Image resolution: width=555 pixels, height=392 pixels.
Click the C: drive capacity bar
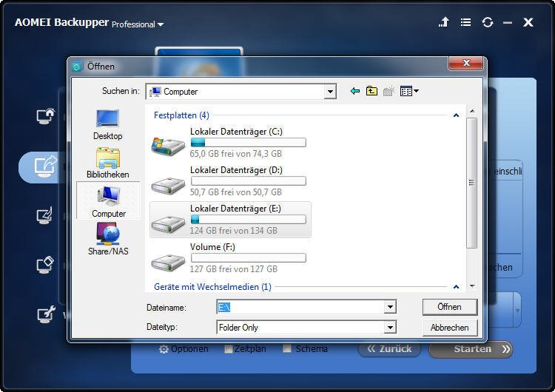coord(248,143)
